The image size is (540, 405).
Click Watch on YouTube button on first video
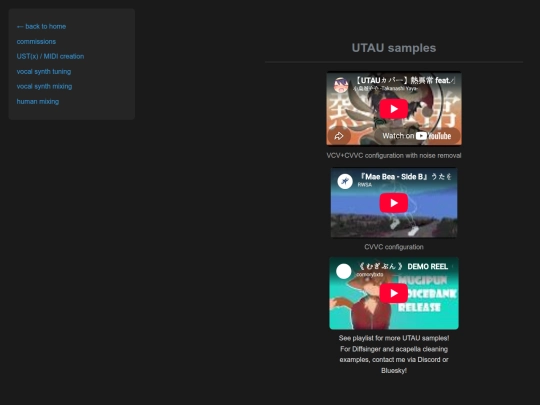tap(417, 136)
